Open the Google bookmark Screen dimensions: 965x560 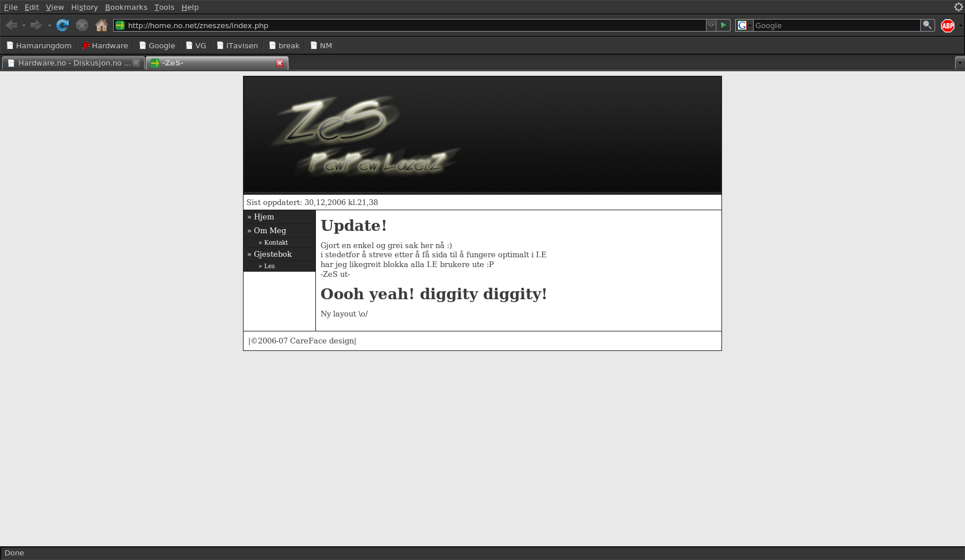point(157,45)
